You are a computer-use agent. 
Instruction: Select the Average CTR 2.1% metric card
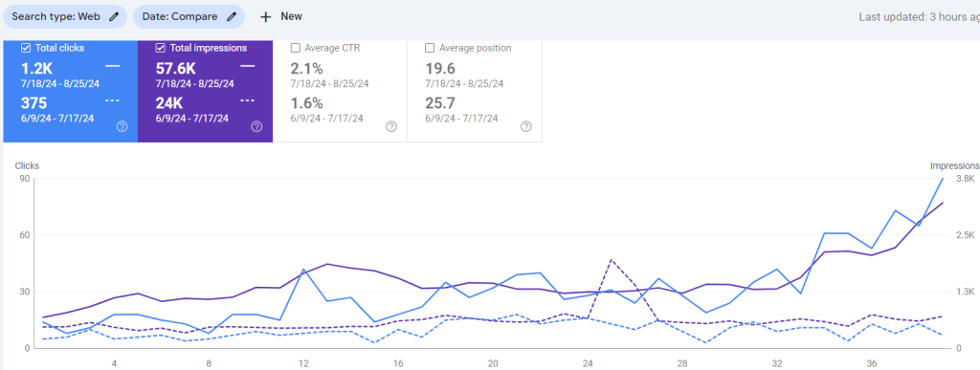point(340,91)
